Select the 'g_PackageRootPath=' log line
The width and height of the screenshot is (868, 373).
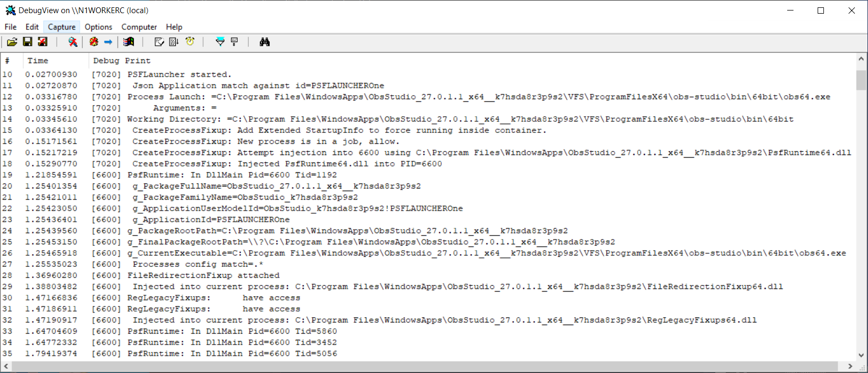click(x=429, y=231)
